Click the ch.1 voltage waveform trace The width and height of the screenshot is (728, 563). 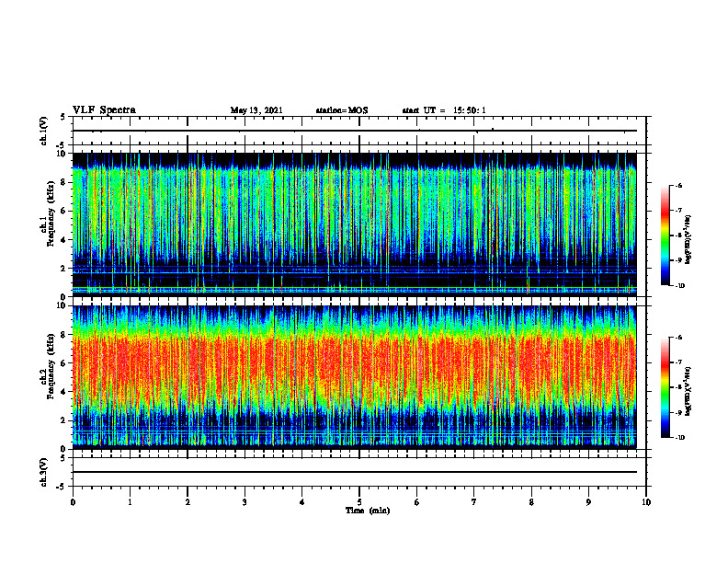(x=355, y=131)
